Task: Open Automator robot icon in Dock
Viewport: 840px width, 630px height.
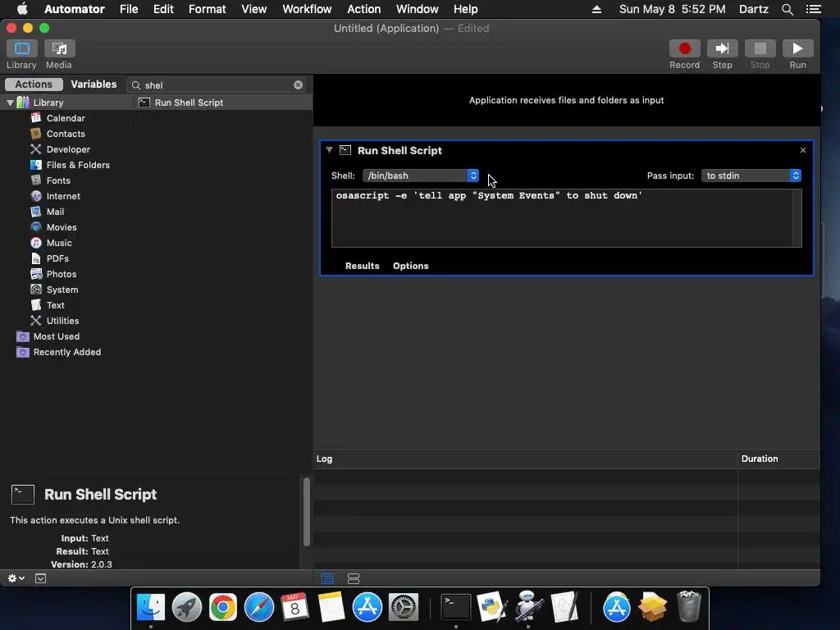Action: click(x=529, y=607)
